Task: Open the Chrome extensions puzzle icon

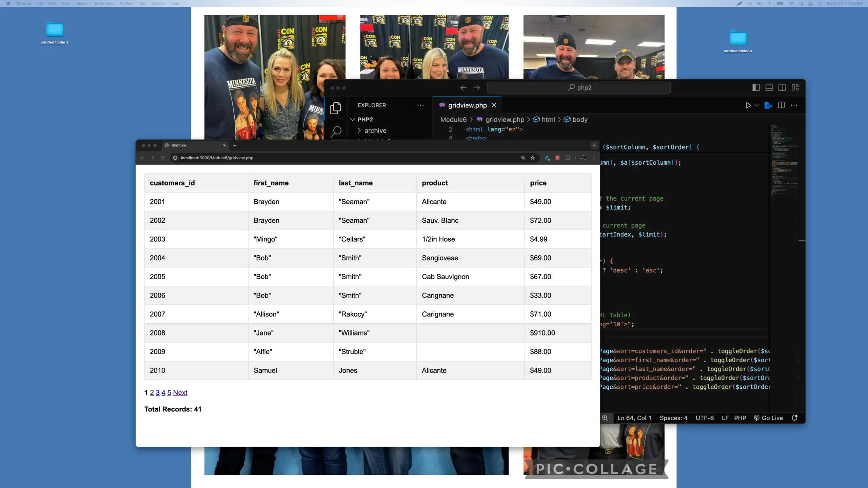Action: pos(568,158)
